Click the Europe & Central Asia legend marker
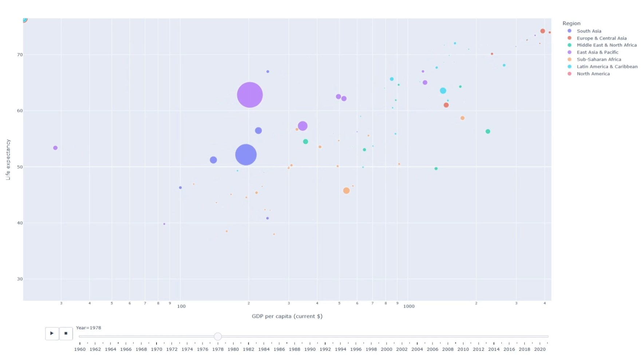Image resolution: width=644 pixels, height=357 pixels. (x=570, y=38)
